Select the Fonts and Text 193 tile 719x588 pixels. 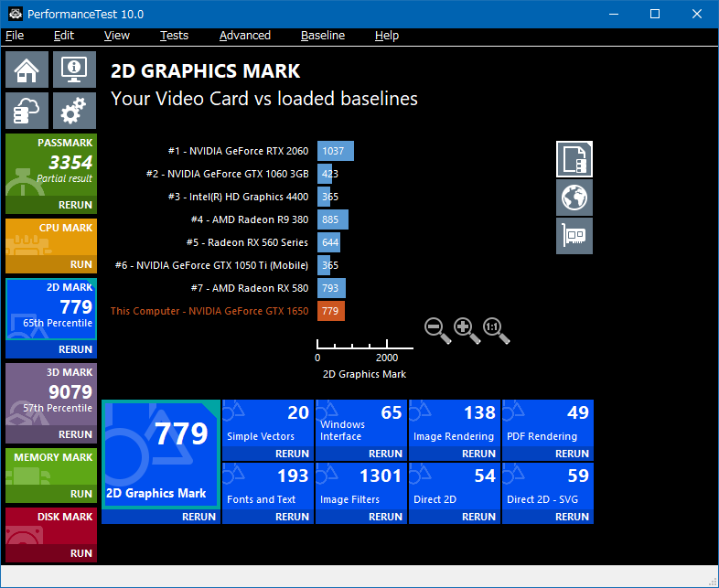268,486
